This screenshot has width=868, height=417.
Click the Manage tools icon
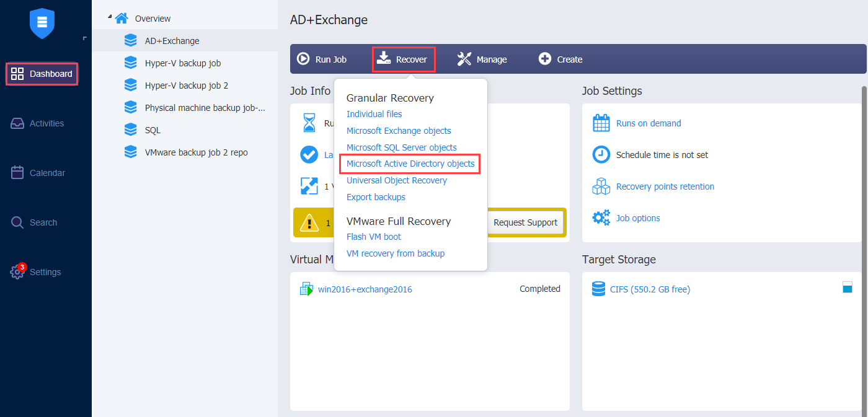[x=464, y=59]
